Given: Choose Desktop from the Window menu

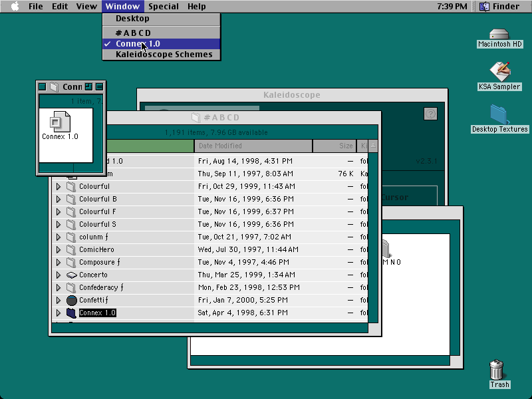Looking at the screenshot, I should (162, 19).
